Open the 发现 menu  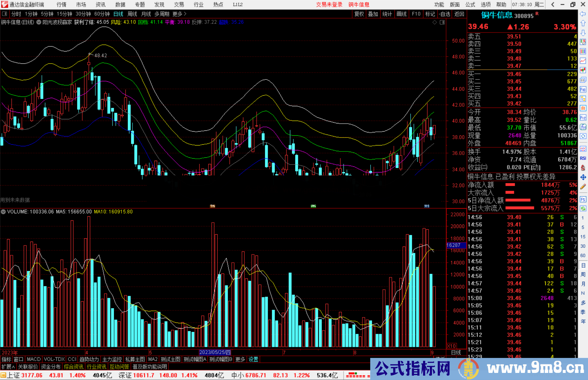click(160, 4)
